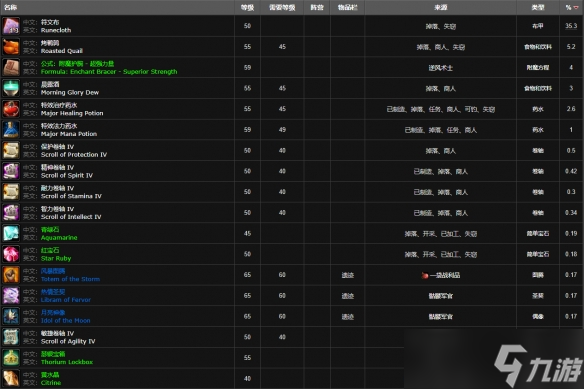Open the Runecloth item icon
584x389 pixels.
click(x=11, y=26)
